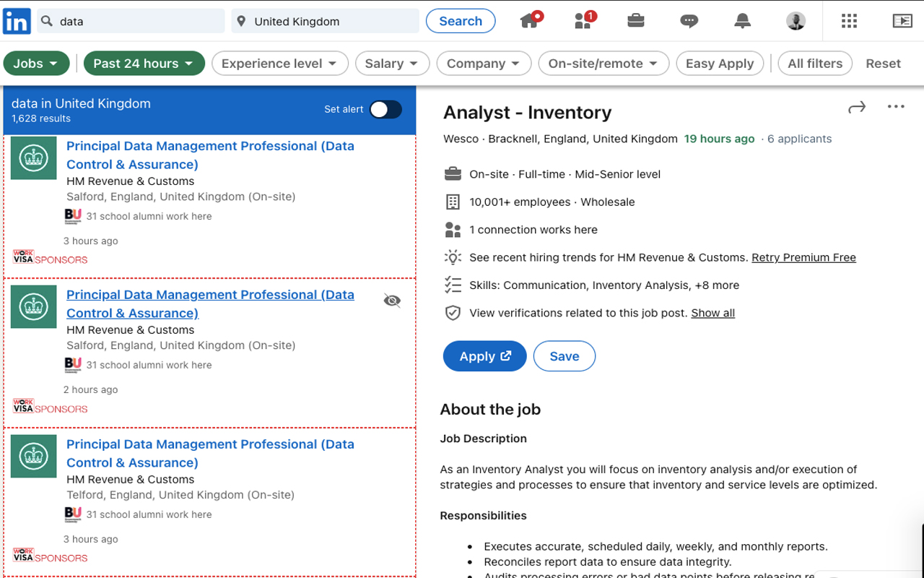Open My Network icon
The image size is (924, 578).
[584, 20]
